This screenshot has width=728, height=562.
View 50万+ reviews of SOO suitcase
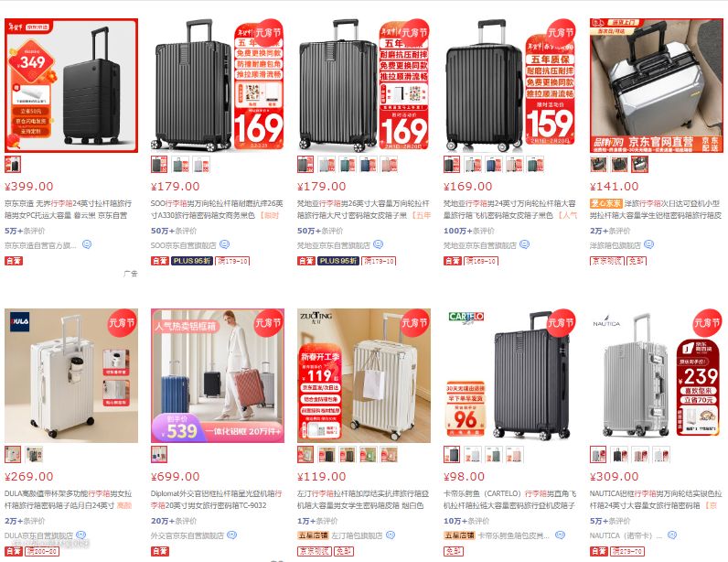click(174, 231)
